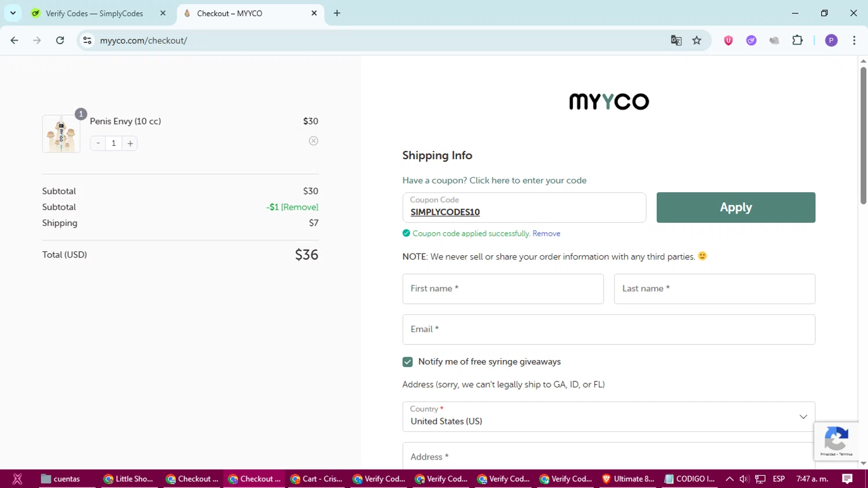This screenshot has height=488, width=868.
Task: Click the Email field
Action: click(x=609, y=329)
